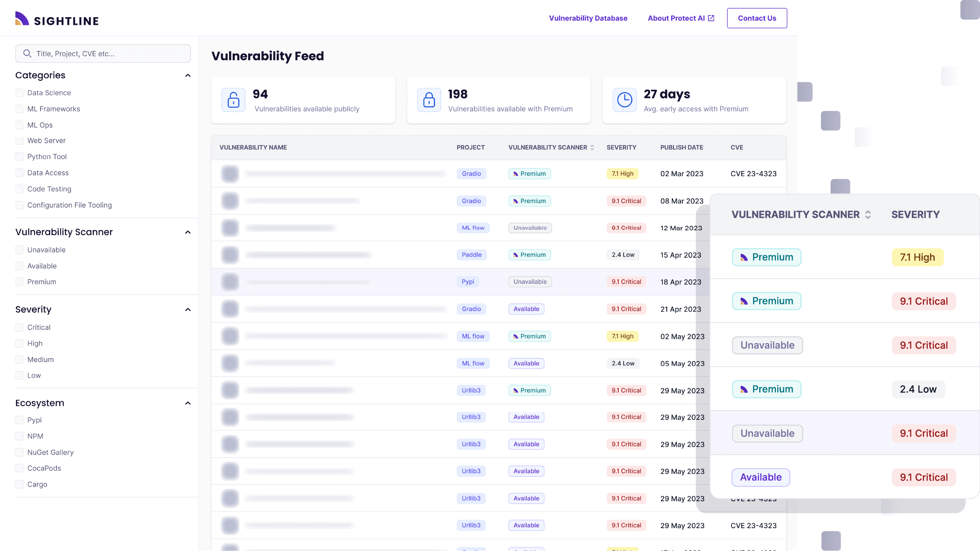980x551 pixels.
Task: Click the Gradio project tag in the first row
Action: (x=471, y=174)
